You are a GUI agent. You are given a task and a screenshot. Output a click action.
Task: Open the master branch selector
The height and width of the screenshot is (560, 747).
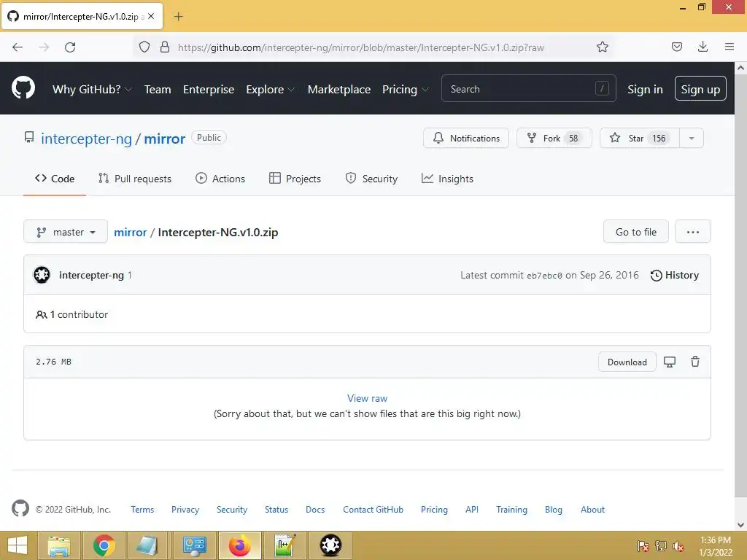[x=66, y=232]
